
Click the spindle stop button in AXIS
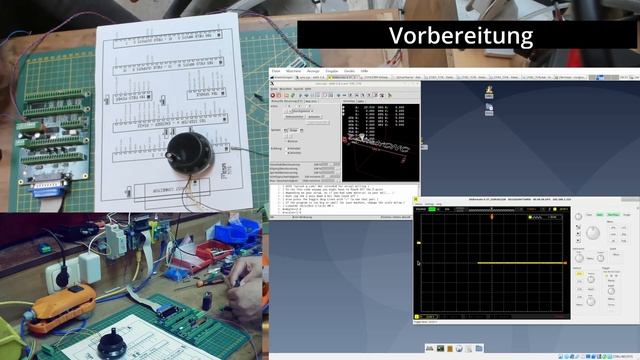point(294,130)
